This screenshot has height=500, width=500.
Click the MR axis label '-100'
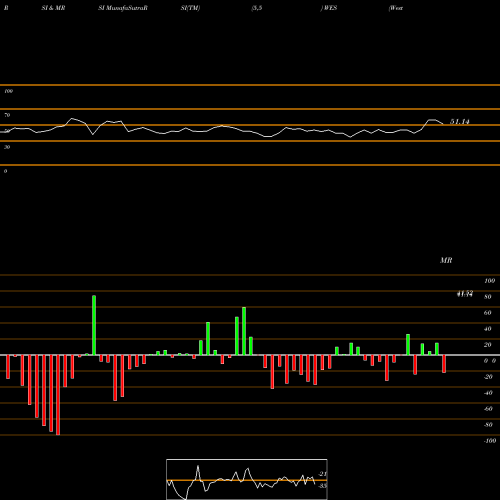pos(490,441)
